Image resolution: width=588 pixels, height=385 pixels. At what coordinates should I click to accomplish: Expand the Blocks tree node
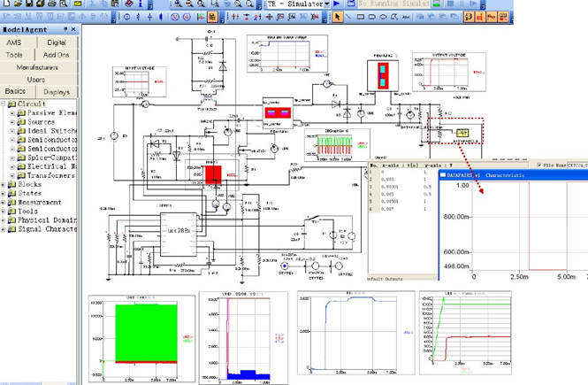[3, 184]
